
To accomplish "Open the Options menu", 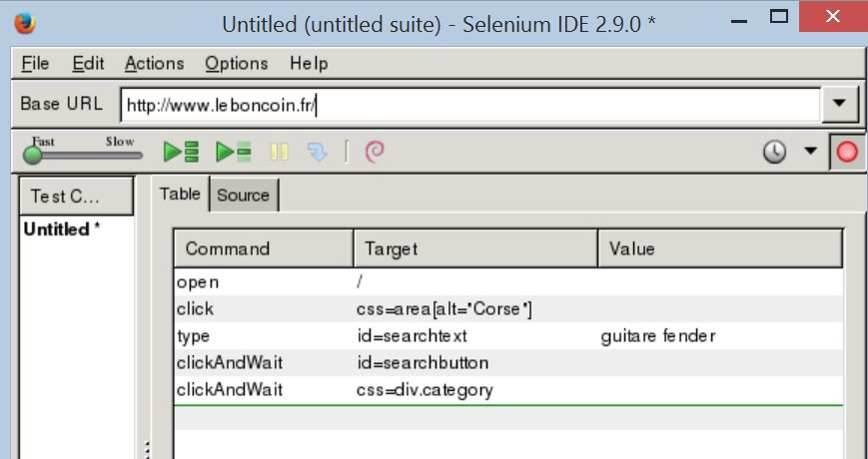I will pyautogui.click(x=237, y=63).
